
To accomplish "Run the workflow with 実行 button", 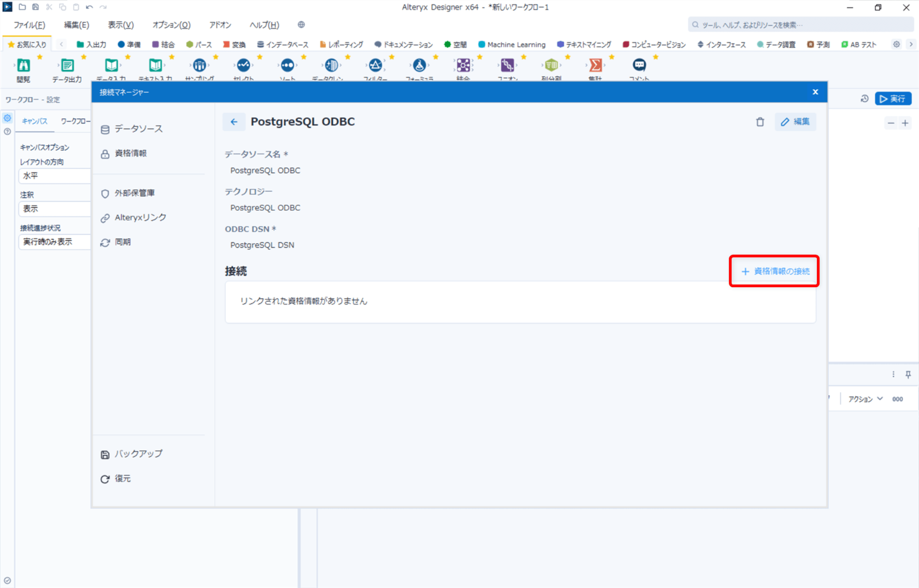I will [893, 99].
